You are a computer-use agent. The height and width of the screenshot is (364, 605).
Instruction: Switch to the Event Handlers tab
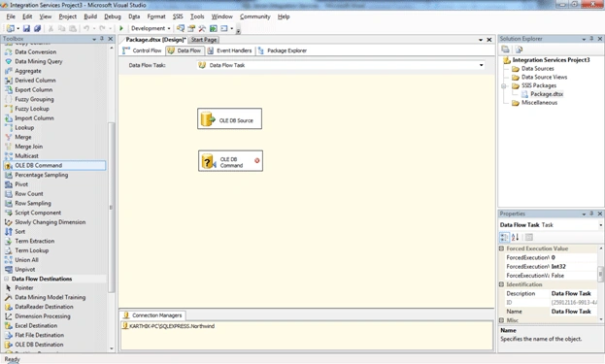(x=229, y=50)
